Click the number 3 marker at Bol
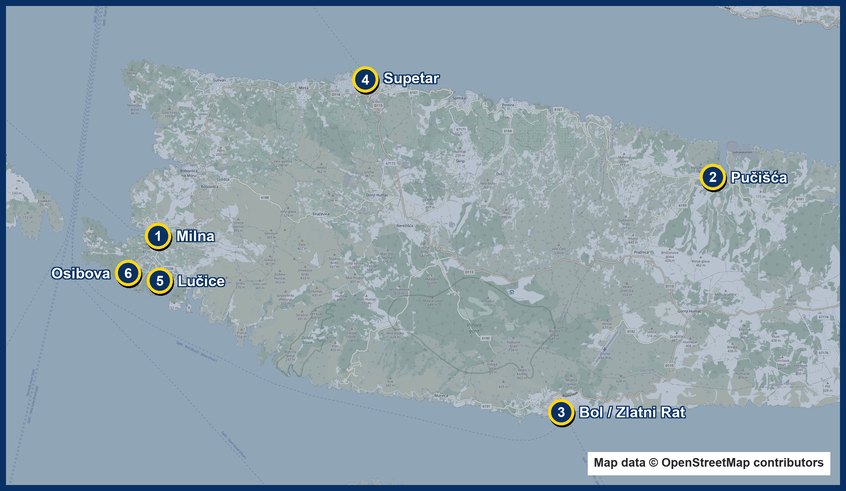 point(561,413)
